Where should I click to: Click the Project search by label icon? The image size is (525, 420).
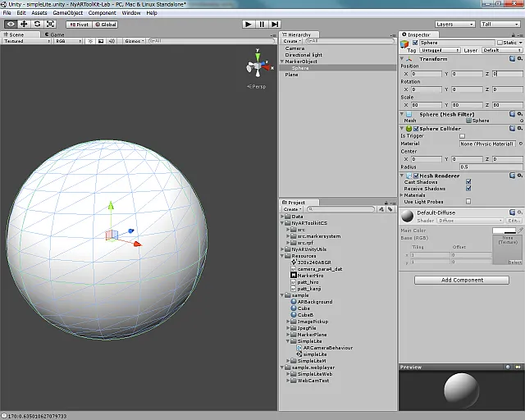coord(390,209)
